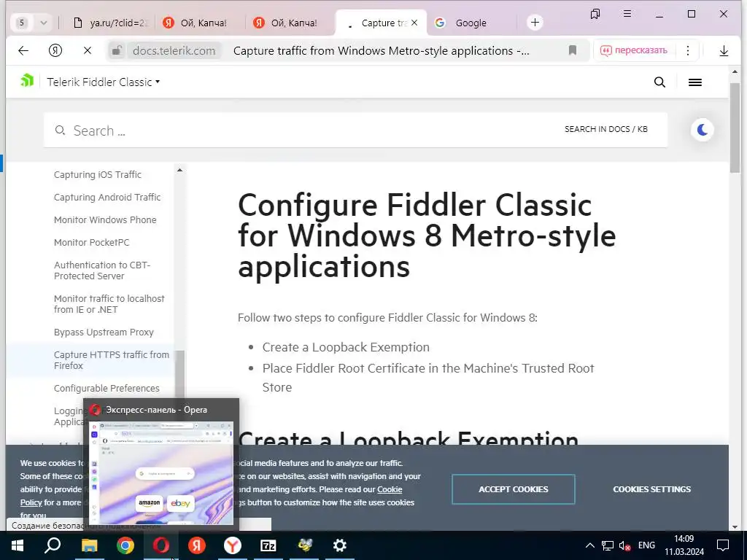Image resolution: width=747 pixels, height=560 pixels.
Task: Open File Explorer from the taskbar
Action: pos(89,545)
